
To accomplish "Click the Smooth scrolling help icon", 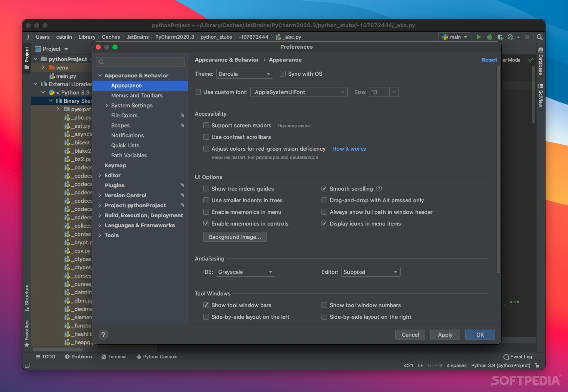I will click(379, 189).
